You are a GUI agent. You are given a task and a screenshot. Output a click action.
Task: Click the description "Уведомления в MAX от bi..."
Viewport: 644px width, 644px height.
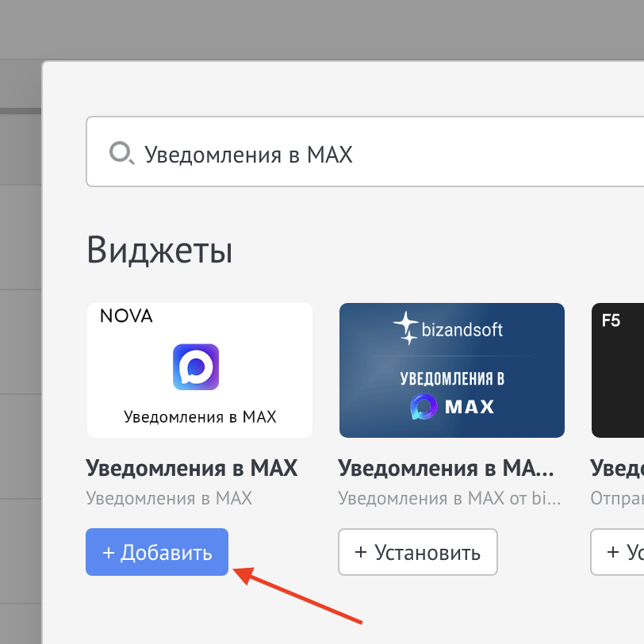pos(450,498)
